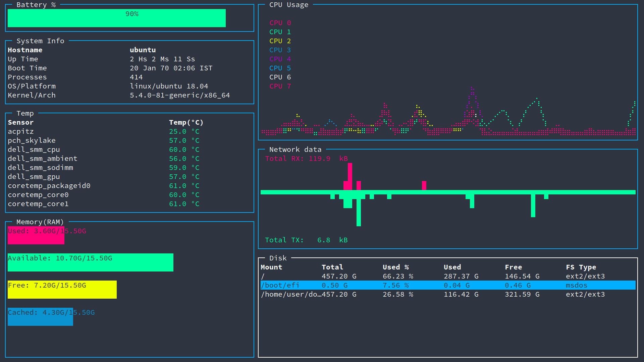The height and width of the screenshot is (362, 644).
Task: Click the Battery percentage gauge bar
Action: (116, 18)
